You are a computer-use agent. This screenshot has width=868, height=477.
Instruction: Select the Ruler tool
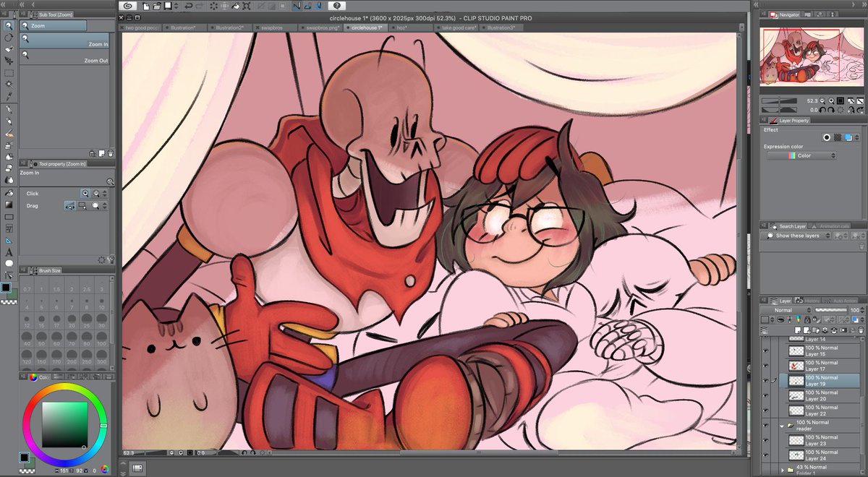(x=9, y=240)
